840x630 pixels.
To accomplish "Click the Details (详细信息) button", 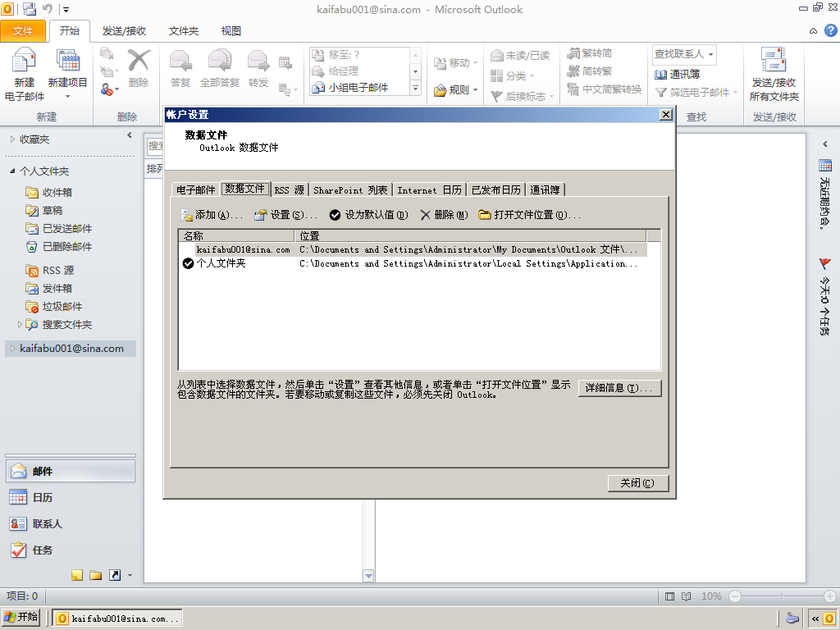I will click(x=620, y=388).
